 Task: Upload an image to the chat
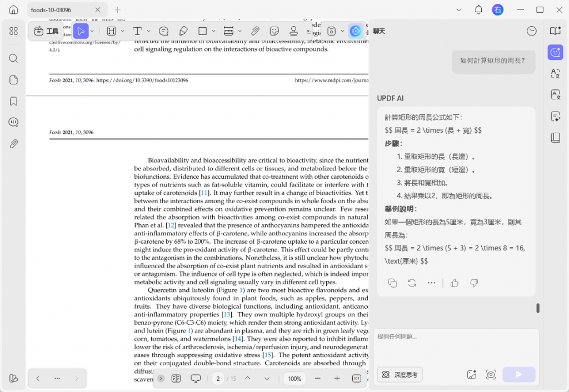point(471,375)
